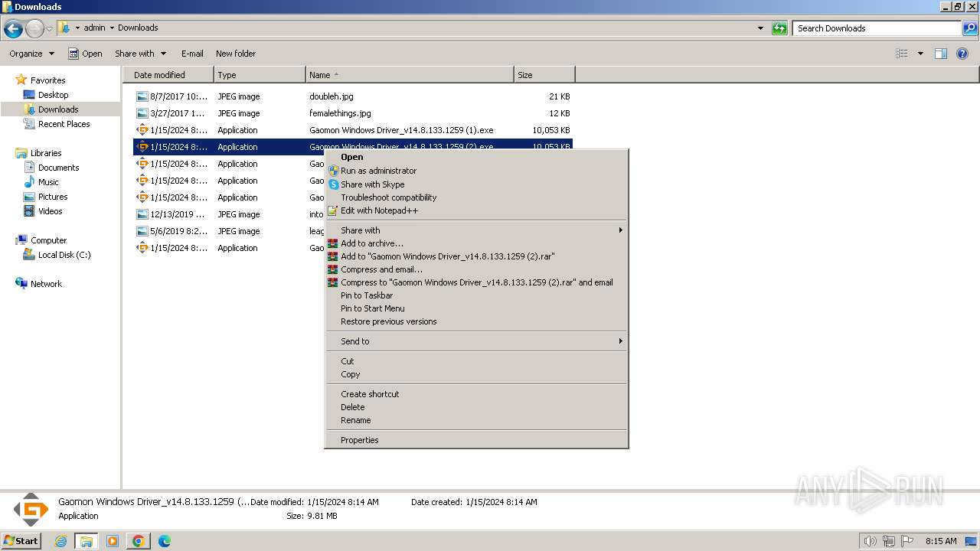
Task: Choose Delete in context menu
Action: tap(476, 407)
